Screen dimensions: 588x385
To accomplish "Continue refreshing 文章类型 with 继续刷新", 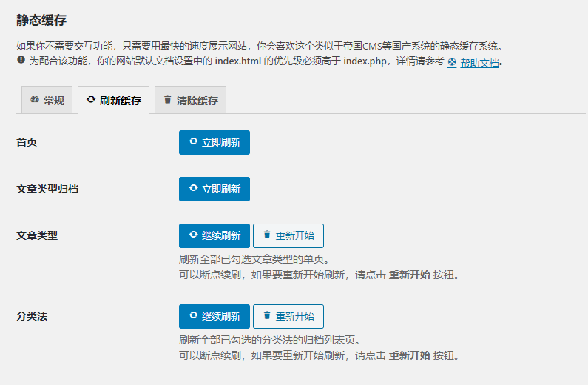I will point(214,235).
